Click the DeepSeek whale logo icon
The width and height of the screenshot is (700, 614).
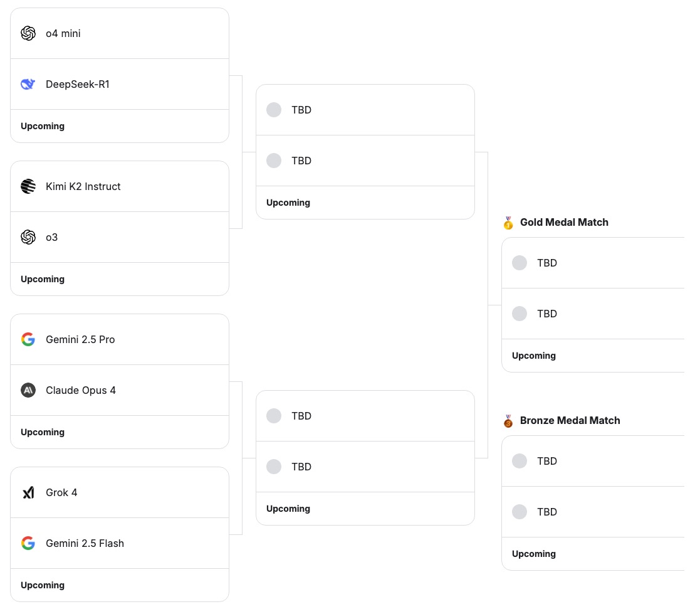point(28,84)
